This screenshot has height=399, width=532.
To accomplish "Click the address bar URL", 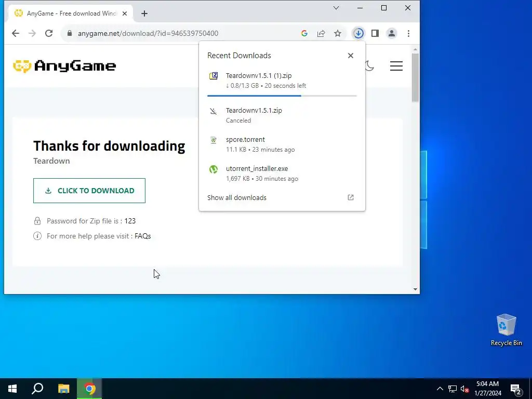I will coord(148,33).
